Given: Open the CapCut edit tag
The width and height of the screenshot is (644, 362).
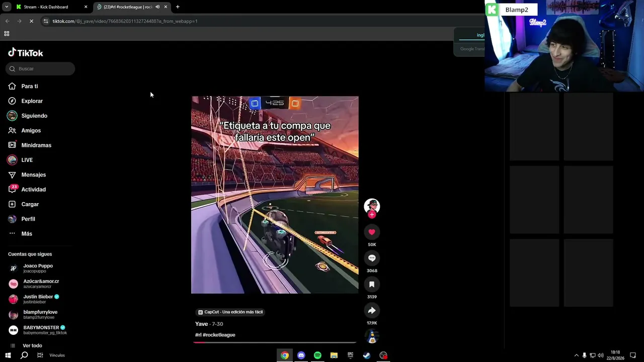Looking at the screenshot, I should tap(230, 312).
